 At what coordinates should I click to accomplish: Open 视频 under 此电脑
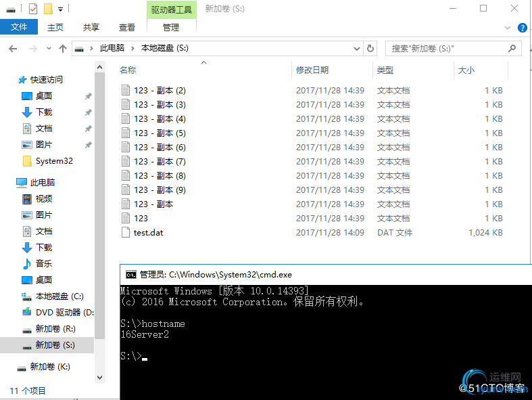click(x=44, y=199)
